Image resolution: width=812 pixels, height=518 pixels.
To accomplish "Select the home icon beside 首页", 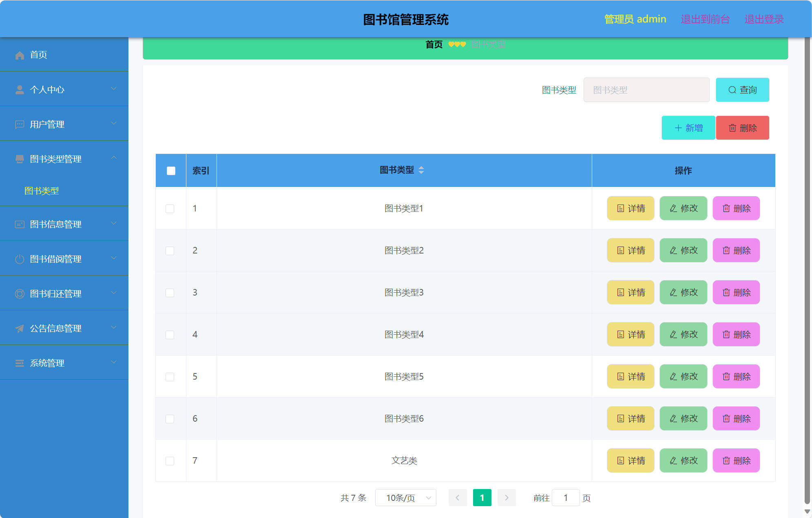I will coord(19,55).
